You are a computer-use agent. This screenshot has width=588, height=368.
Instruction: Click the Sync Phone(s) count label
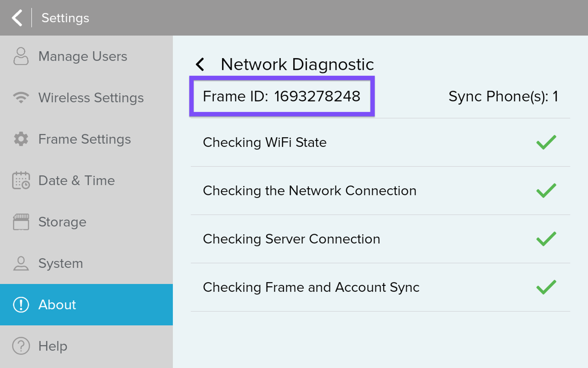503,96
